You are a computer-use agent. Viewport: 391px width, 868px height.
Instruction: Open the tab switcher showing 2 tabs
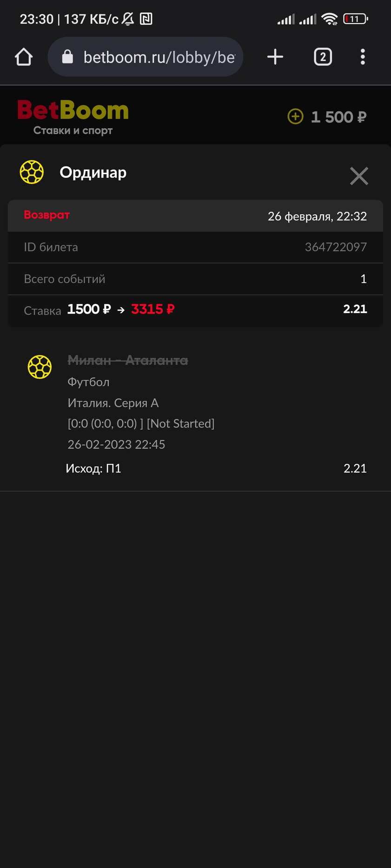pyautogui.click(x=323, y=57)
